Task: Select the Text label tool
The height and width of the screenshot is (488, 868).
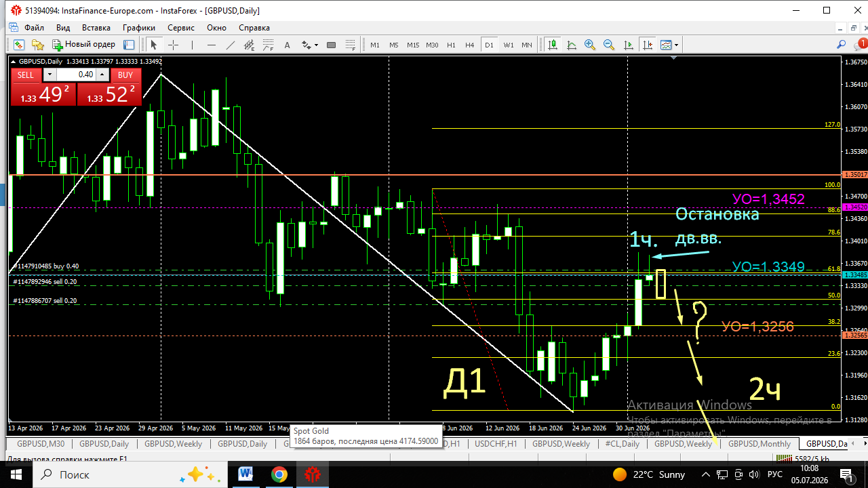Action: click(x=288, y=45)
